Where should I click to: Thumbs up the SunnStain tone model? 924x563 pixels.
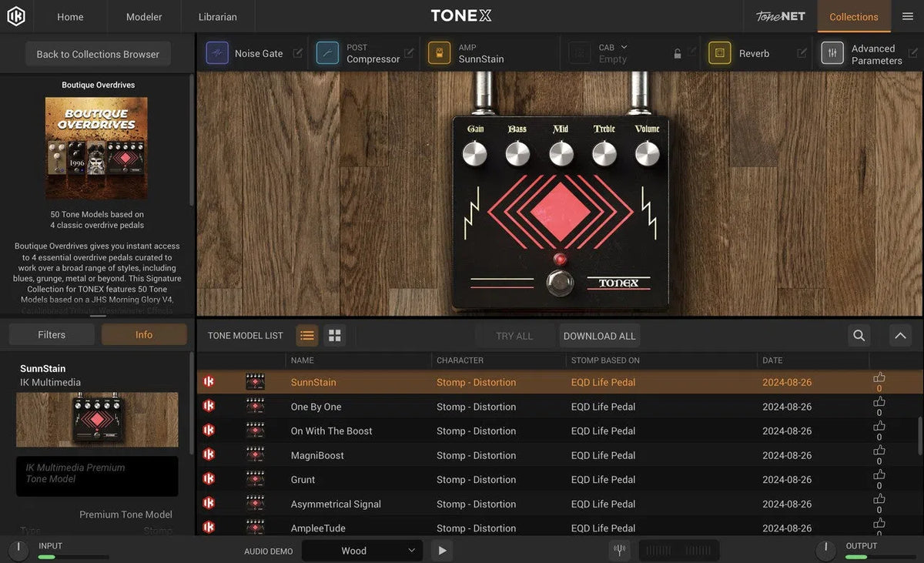[x=879, y=377]
